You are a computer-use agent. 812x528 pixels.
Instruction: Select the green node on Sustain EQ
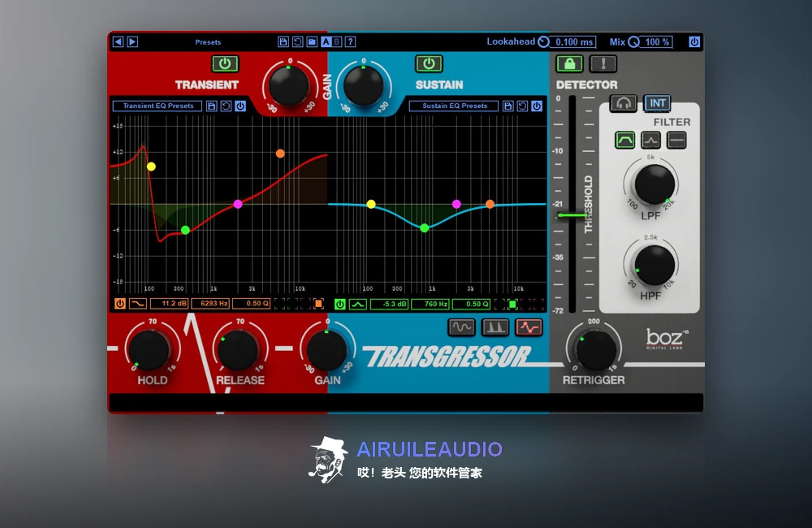[x=424, y=228]
